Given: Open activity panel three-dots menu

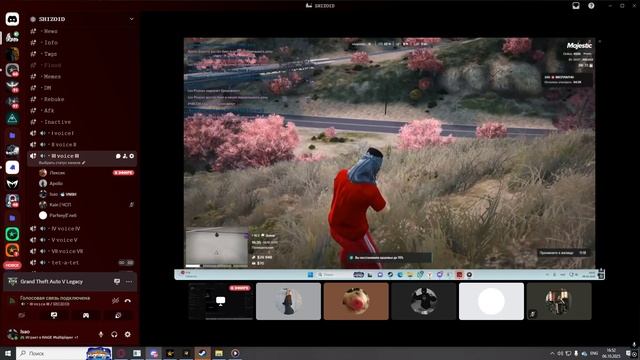Looking at the screenshot, I should 129,282.
